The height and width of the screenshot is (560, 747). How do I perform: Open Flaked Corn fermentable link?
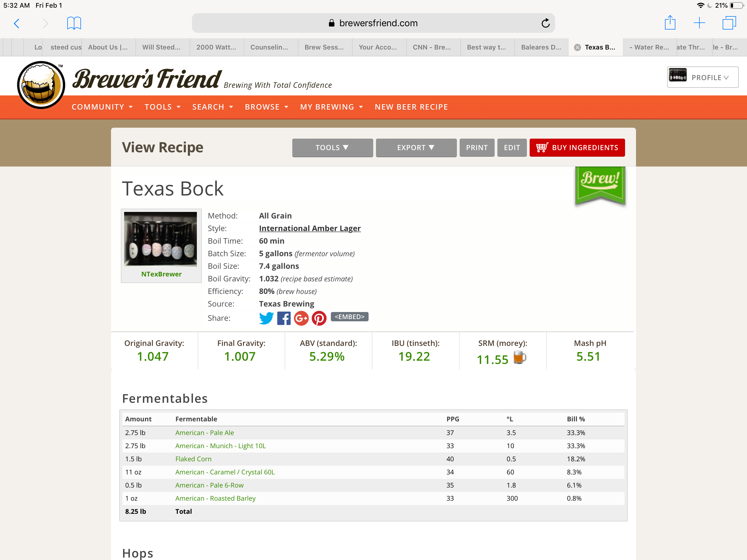click(194, 459)
